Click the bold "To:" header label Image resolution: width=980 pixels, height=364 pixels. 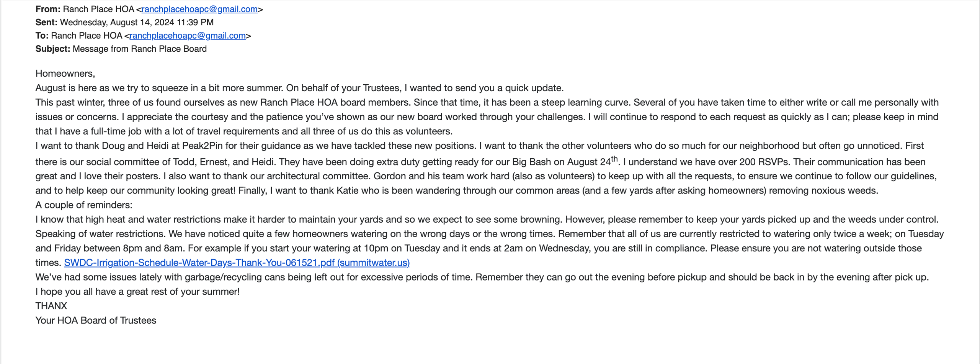point(42,36)
